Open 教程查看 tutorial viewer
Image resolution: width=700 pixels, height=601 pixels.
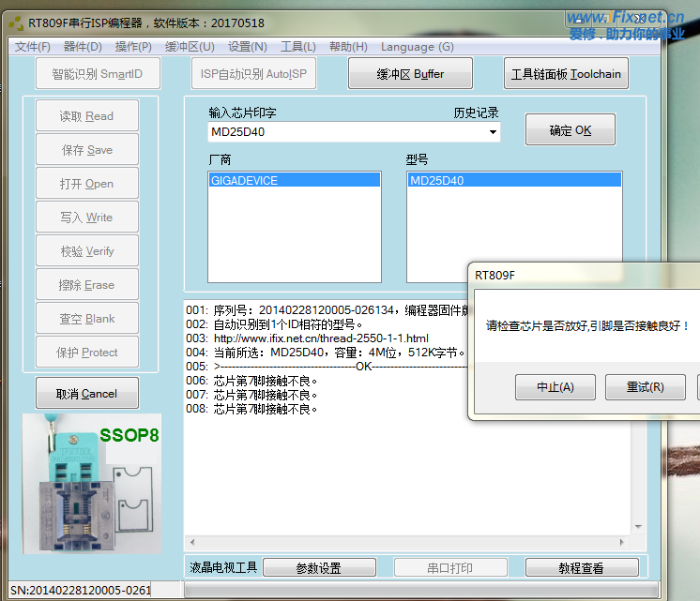[x=581, y=568]
